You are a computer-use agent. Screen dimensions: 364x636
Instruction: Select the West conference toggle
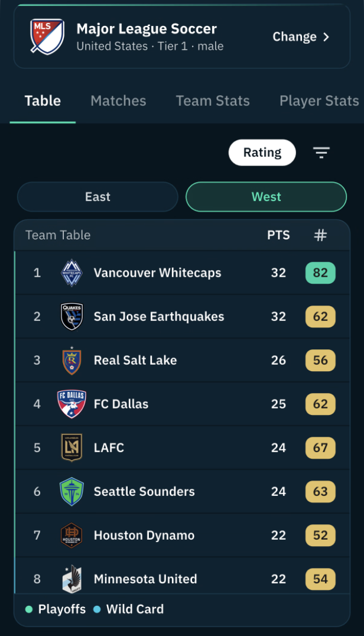(266, 197)
